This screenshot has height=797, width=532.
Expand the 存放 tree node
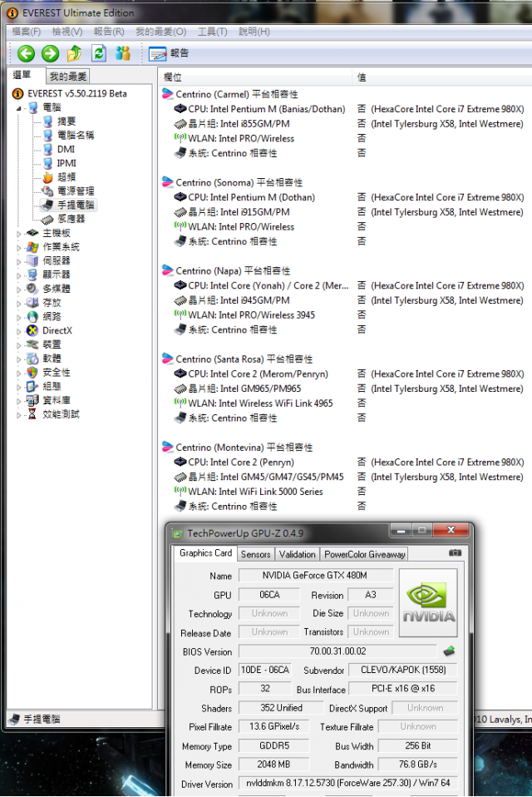point(18,304)
